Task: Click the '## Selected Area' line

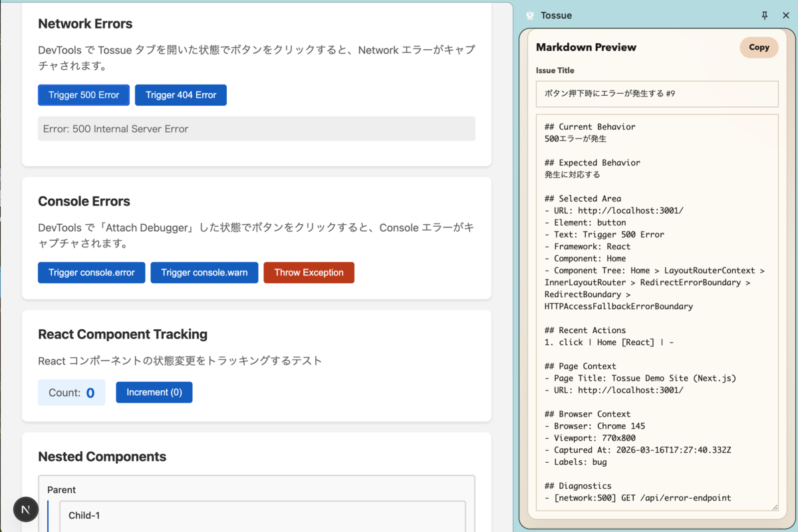Action: 583,199
